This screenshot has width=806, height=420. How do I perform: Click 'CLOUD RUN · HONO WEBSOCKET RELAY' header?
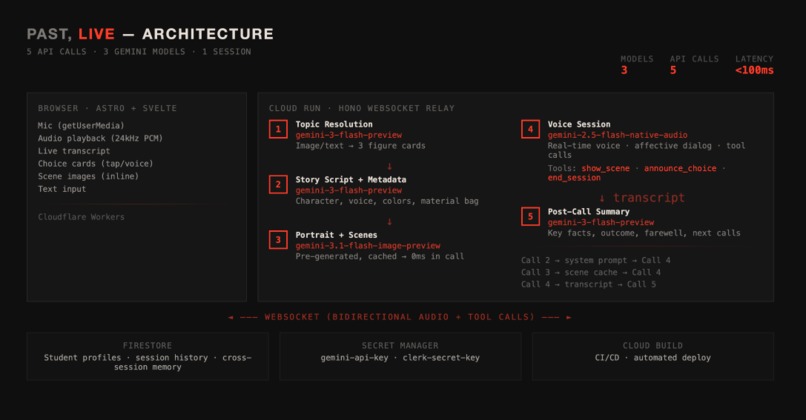point(361,108)
